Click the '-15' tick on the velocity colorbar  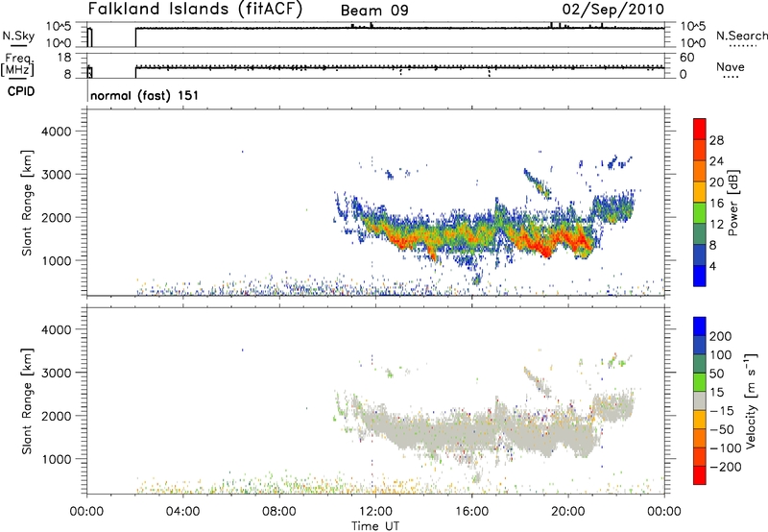pyautogui.click(x=722, y=410)
